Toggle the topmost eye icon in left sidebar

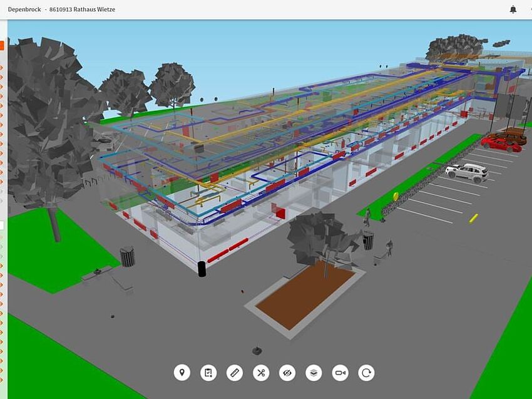(2, 67)
